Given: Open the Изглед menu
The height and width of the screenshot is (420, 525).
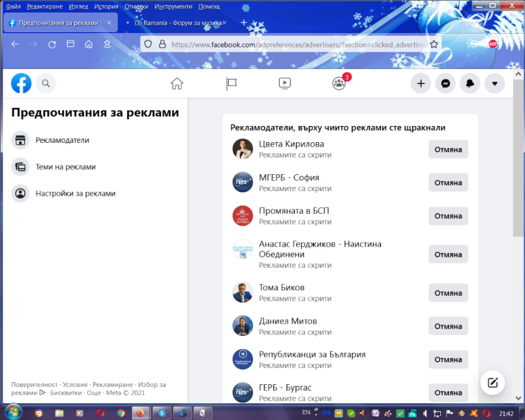Looking at the screenshot, I should (78, 6).
